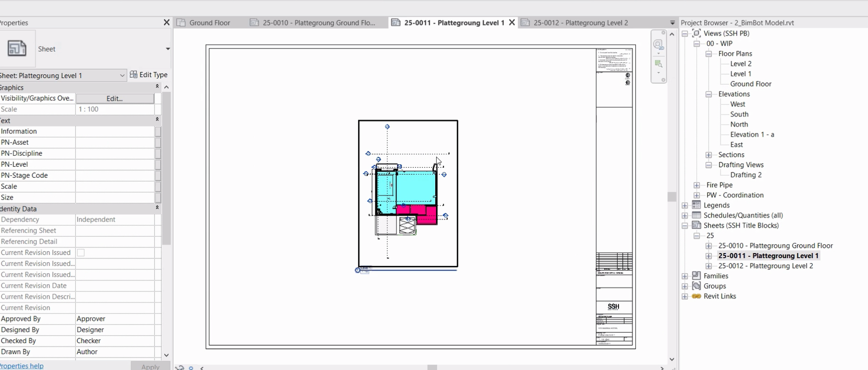Click the Edit... button for Visibility/Graphics Overrides
868x370 pixels.
[x=115, y=98]
